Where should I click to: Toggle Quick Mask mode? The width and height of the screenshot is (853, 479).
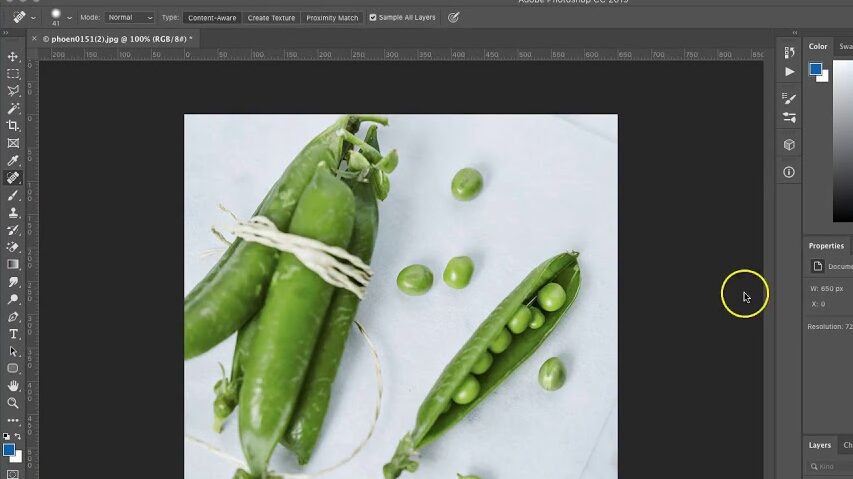point(13,475)
